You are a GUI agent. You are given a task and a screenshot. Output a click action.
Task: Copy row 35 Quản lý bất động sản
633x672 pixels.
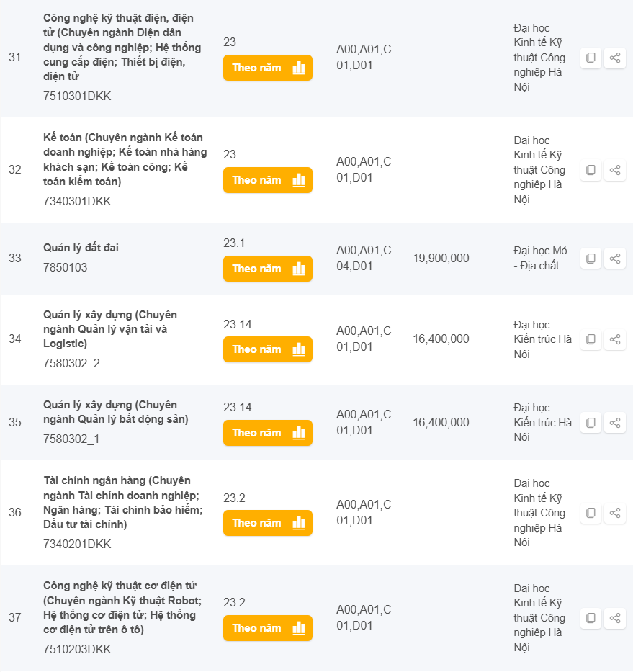[591, 423]
